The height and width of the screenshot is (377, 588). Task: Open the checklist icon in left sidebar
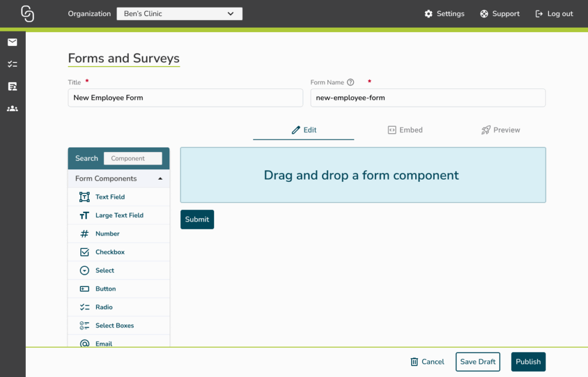tap(12, 64)
